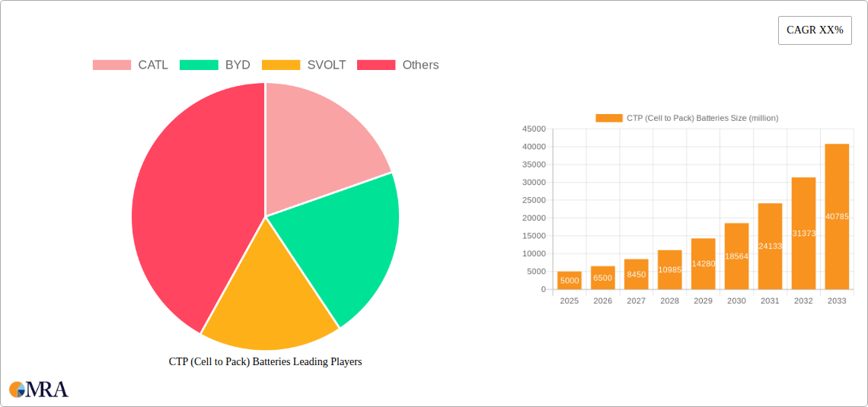Click the 2033 x-axis label
Image resolution: width=868 pixels, height=407 pixels.
837,301
